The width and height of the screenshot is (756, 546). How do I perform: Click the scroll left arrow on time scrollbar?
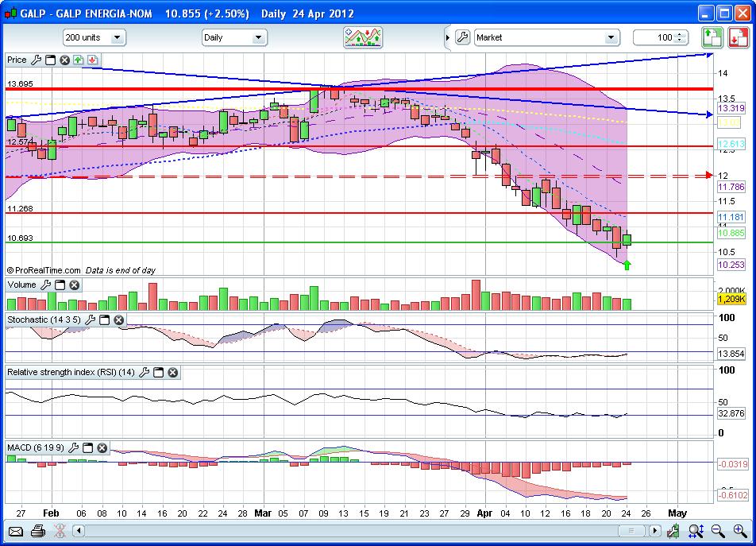click(x=79, y=531)
